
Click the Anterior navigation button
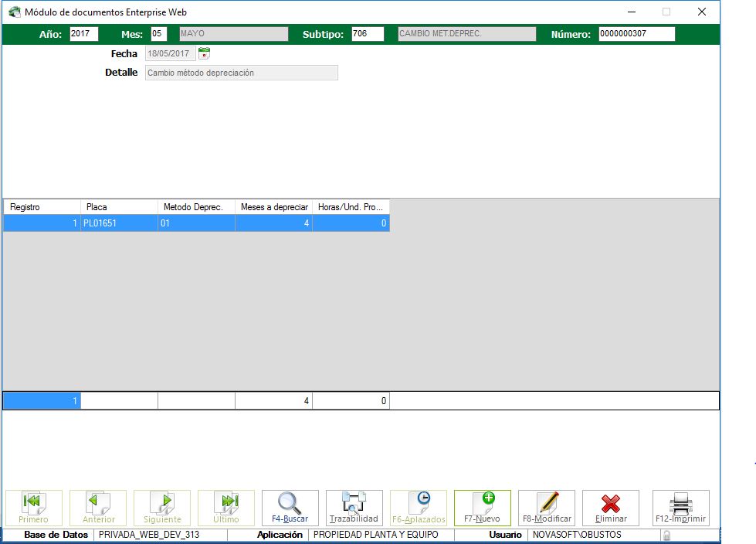[98, 508]
